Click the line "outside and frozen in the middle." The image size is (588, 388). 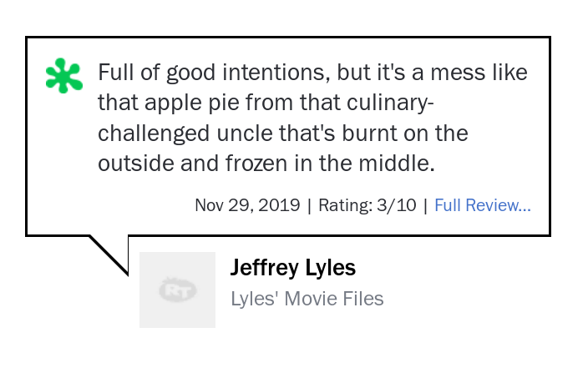[266, 164]
